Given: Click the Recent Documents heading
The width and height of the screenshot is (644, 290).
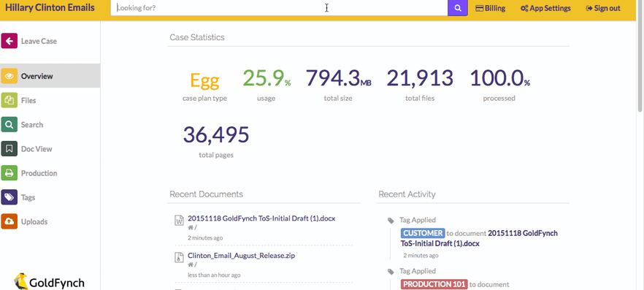Looking at the screenshot, I should (206, 194).
